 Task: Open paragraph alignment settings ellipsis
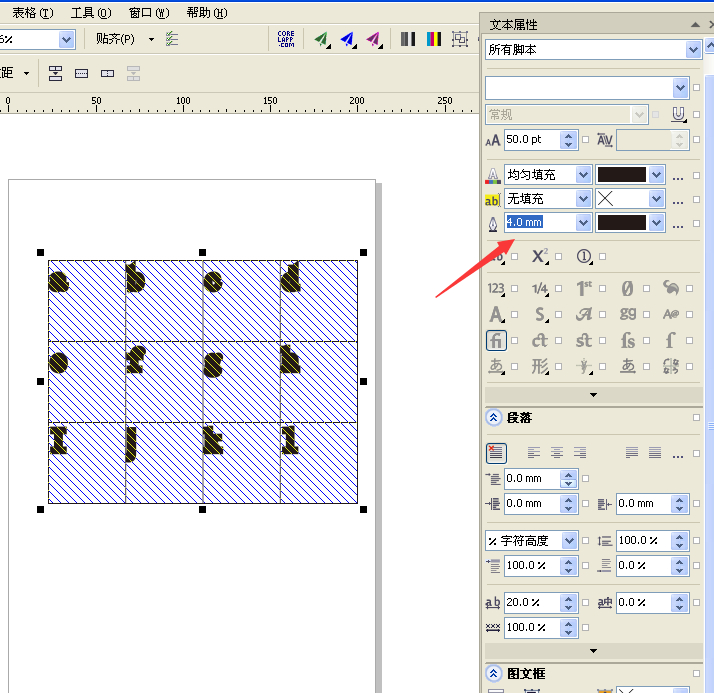click(x=678, y=455)
